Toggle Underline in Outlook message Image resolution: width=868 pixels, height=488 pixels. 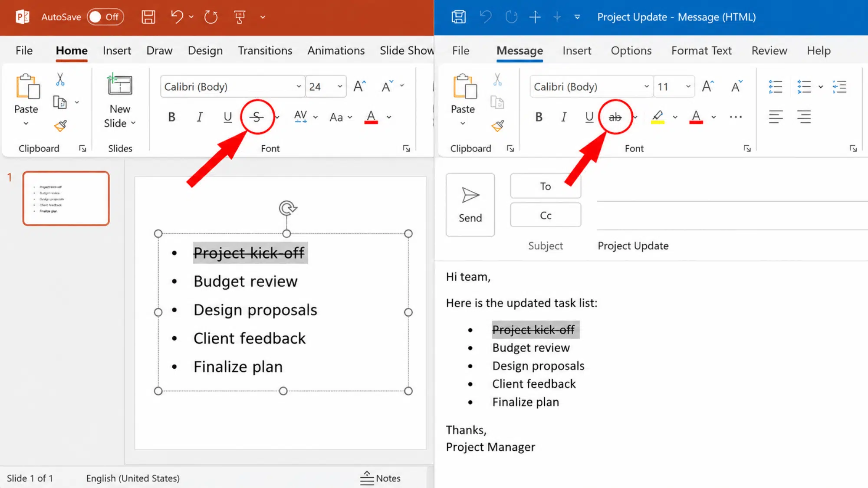(589, 117)
